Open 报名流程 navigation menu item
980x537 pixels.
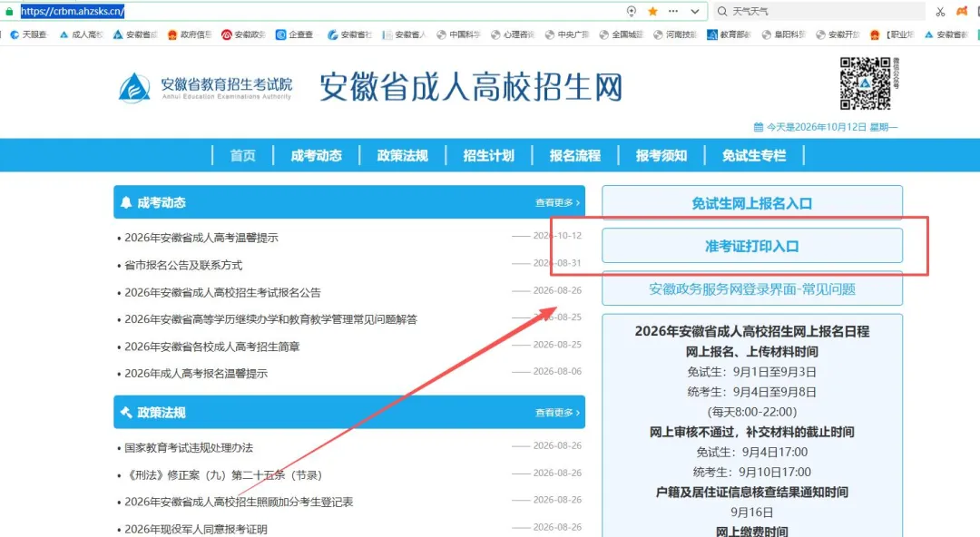575,156
